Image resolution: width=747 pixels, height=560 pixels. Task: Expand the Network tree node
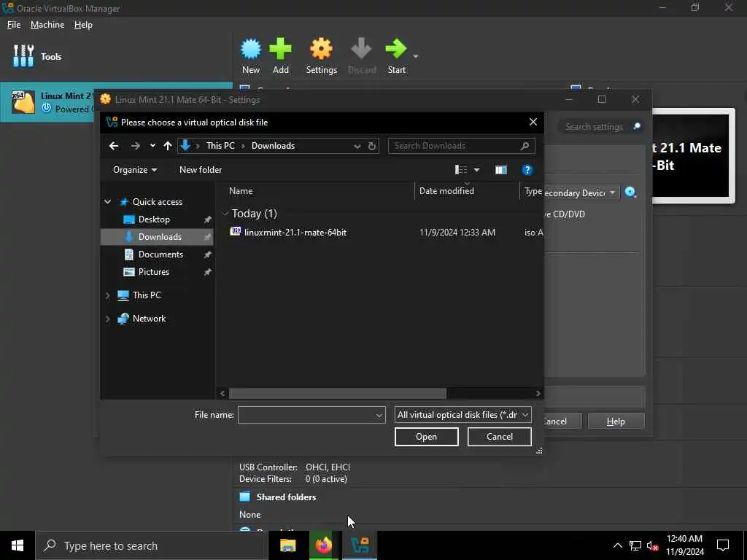pos(108,319)
